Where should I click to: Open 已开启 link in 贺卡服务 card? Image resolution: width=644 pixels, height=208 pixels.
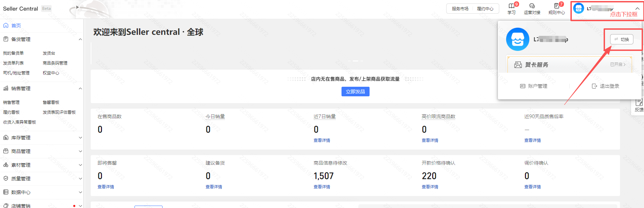[x=618, y=65]
